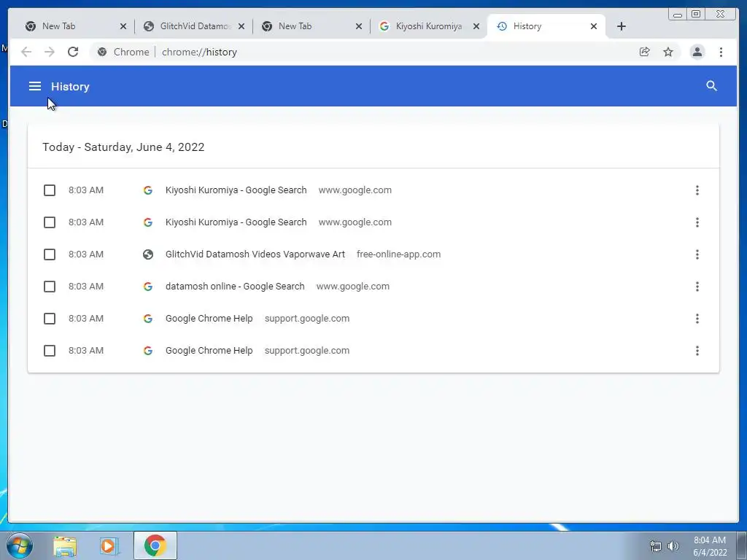
Task: Open the last Google Chrome Help link
Action: pos(209,351)
